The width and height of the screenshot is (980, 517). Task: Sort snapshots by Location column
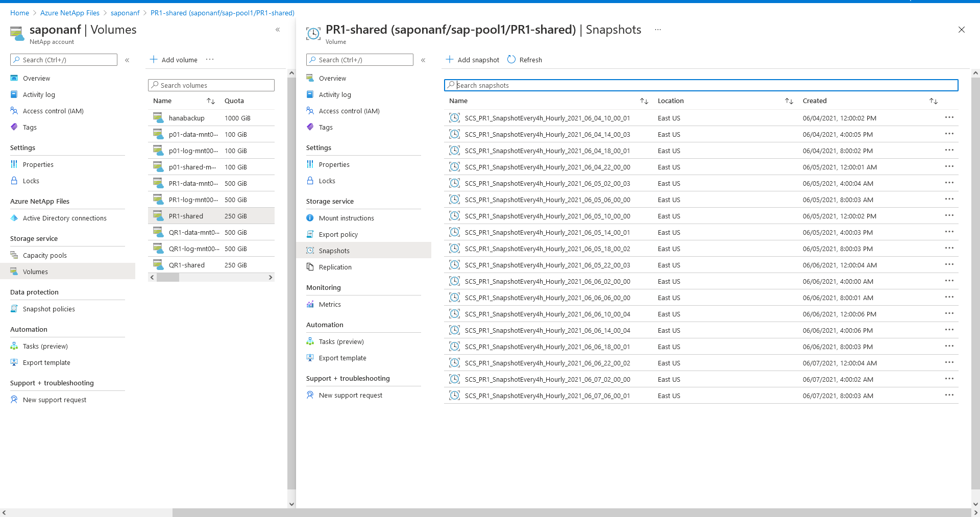point(789,101)
